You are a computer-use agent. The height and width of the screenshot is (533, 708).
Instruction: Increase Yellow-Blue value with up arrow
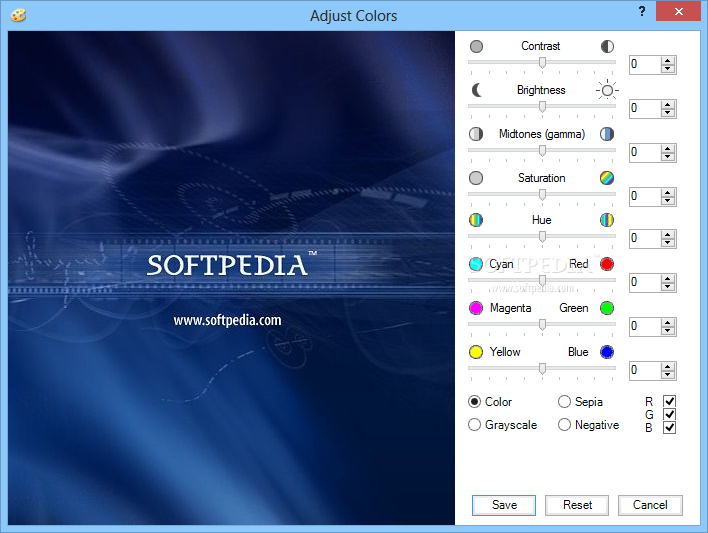point(668,366)
